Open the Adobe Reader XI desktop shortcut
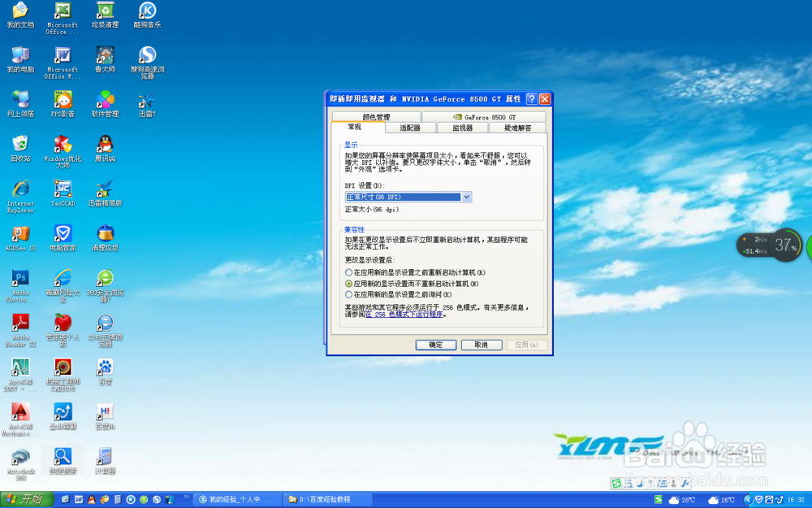This screenshot has width=812, height=508. click(20, 330)
